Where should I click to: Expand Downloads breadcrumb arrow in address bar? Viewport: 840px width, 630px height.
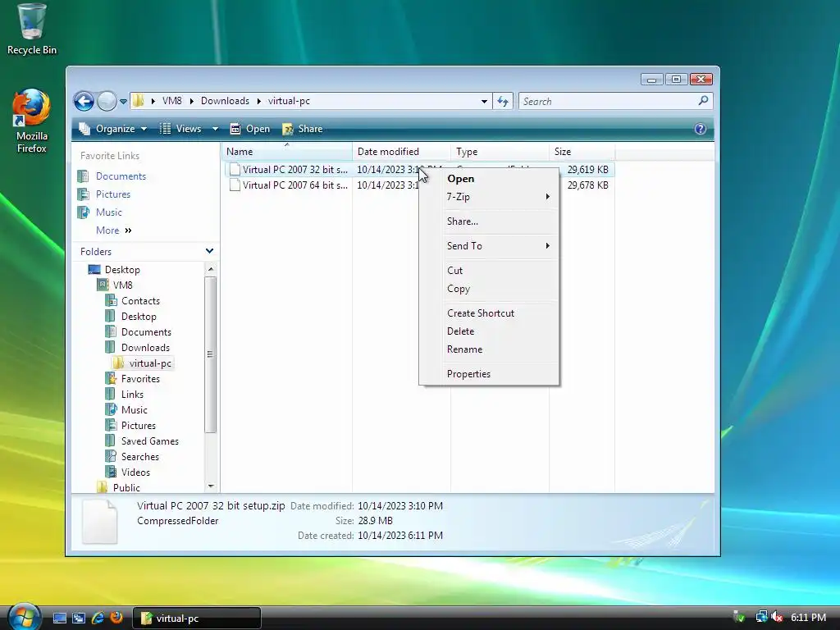pyautogui.click(x=258, y=101)
